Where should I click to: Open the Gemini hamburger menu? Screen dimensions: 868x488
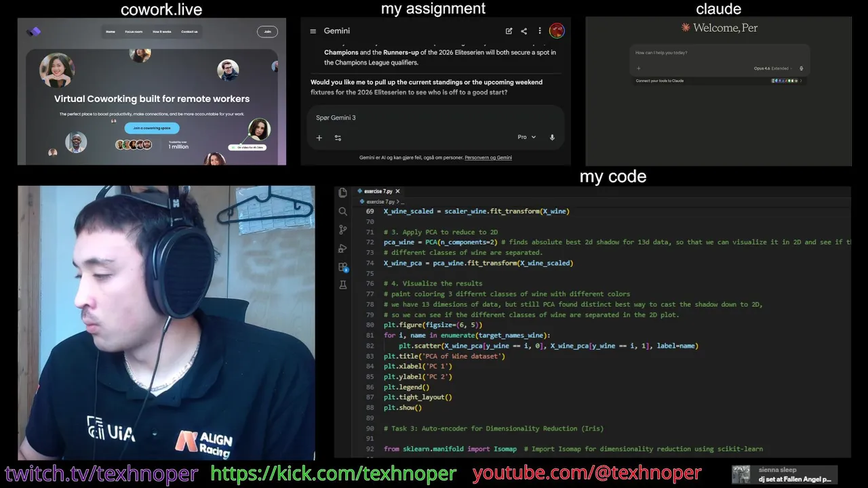[313, 31]
